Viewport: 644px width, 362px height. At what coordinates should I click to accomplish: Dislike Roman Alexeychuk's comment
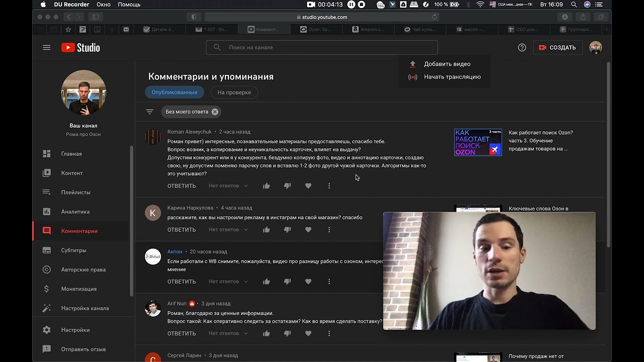pyautogui.click(x=287, y=186)
